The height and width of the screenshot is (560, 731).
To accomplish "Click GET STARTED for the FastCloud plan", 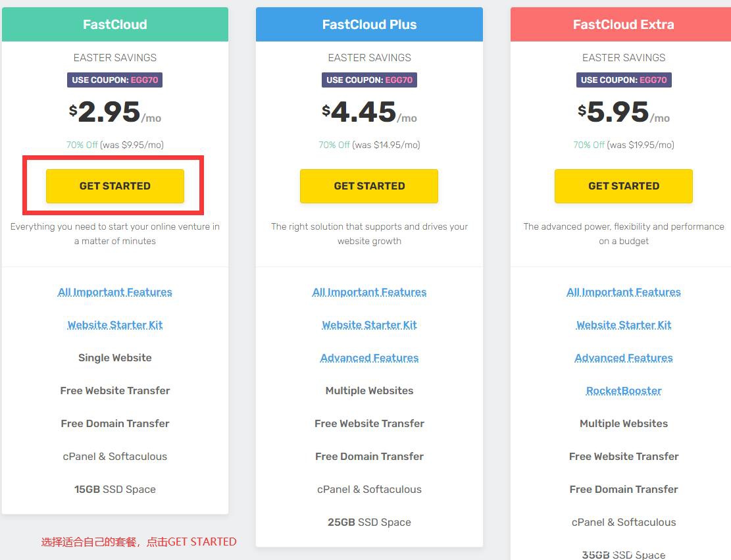I will click(x=115, y=186).
